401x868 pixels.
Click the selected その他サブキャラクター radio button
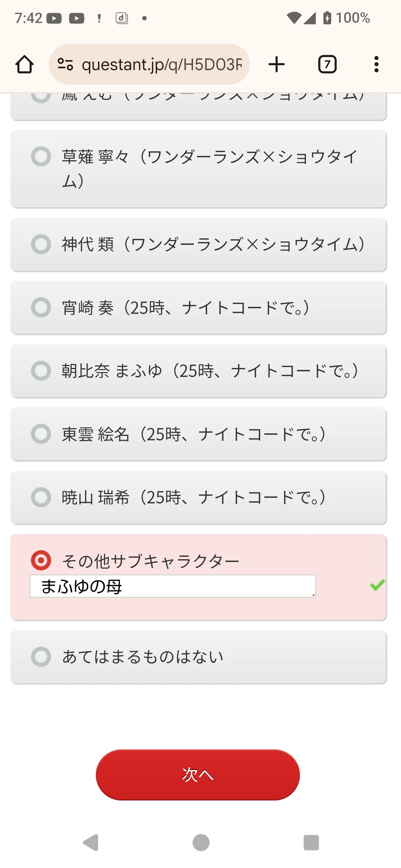click(41, 560)
